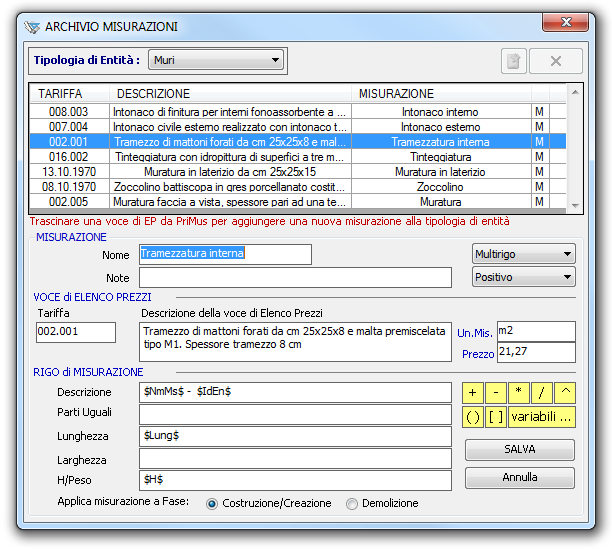Click the Lunghezza field with $Lung$
Image resolution: width=612 pixels, height=549 pixels.
295,437
